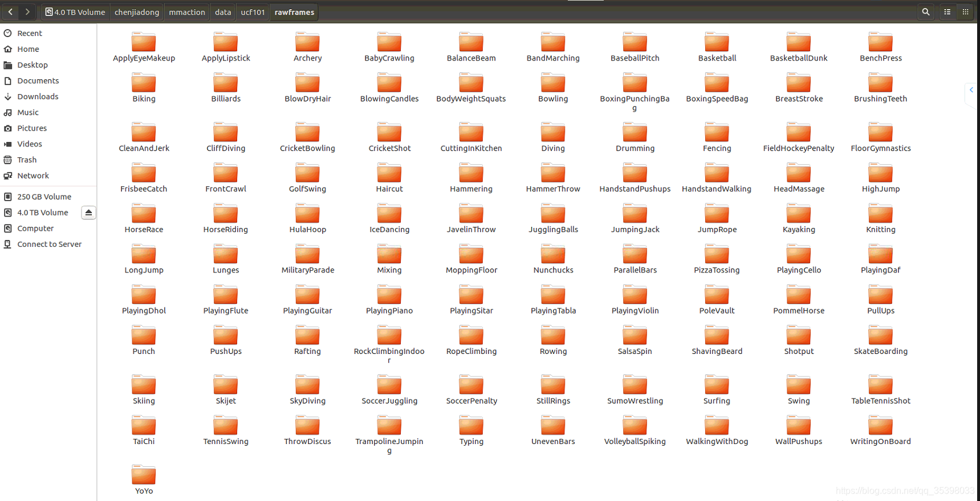Select the PlayingGuitar folder
Viewport: 980px width, 501px height.
coord(307,299)
